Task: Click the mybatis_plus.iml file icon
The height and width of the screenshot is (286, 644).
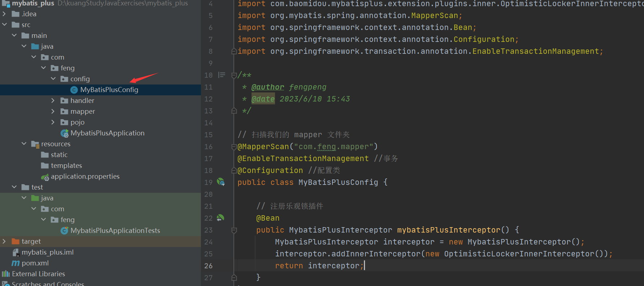Action: [16, 252]
